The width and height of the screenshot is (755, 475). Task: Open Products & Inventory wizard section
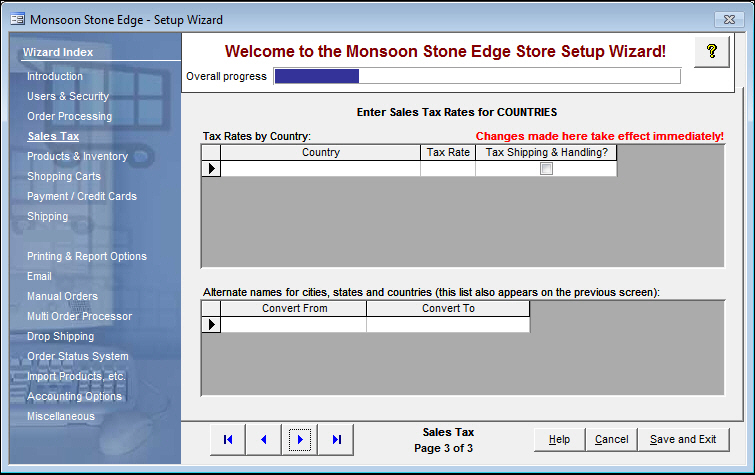tap(77, 156)
